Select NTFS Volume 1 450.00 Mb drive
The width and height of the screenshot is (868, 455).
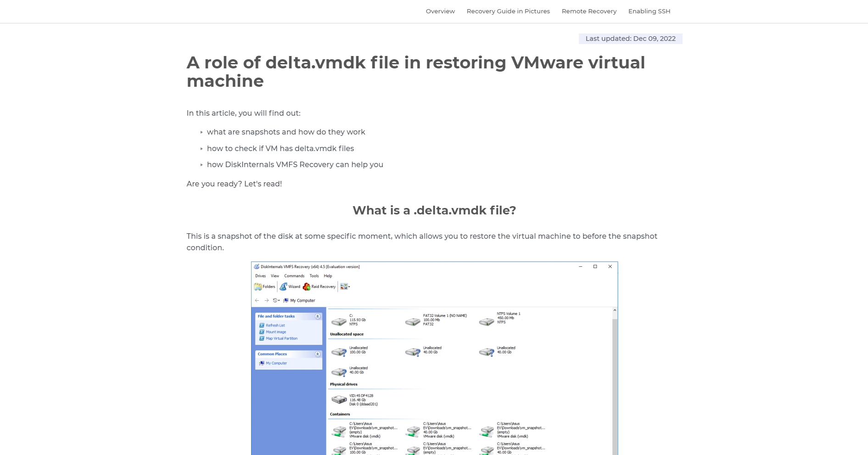[499, 319]
